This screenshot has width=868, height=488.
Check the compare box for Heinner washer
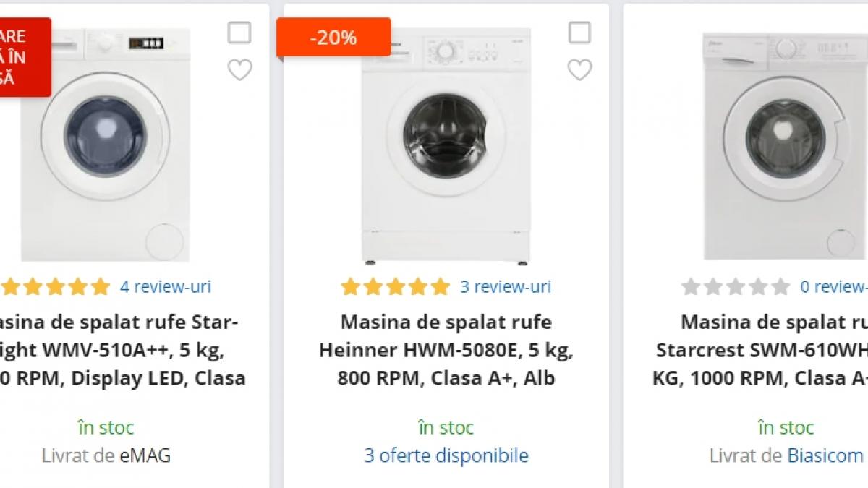coord(579,33)
